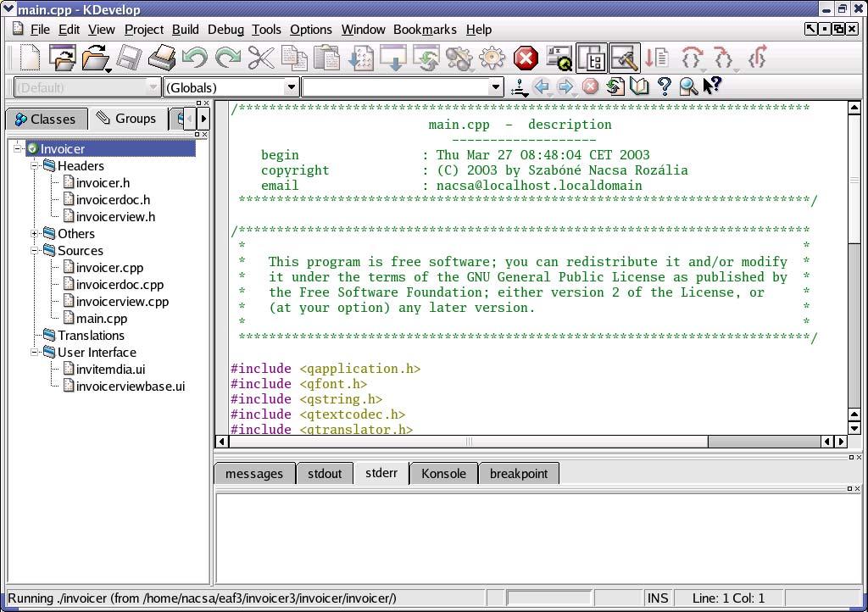Switch to the Groups tab
The image size is (868, 612).
[x=126, y=119]
